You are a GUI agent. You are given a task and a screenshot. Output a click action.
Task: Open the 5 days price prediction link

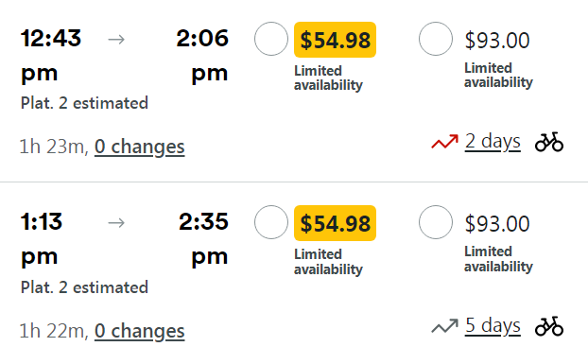pos(493,326)
